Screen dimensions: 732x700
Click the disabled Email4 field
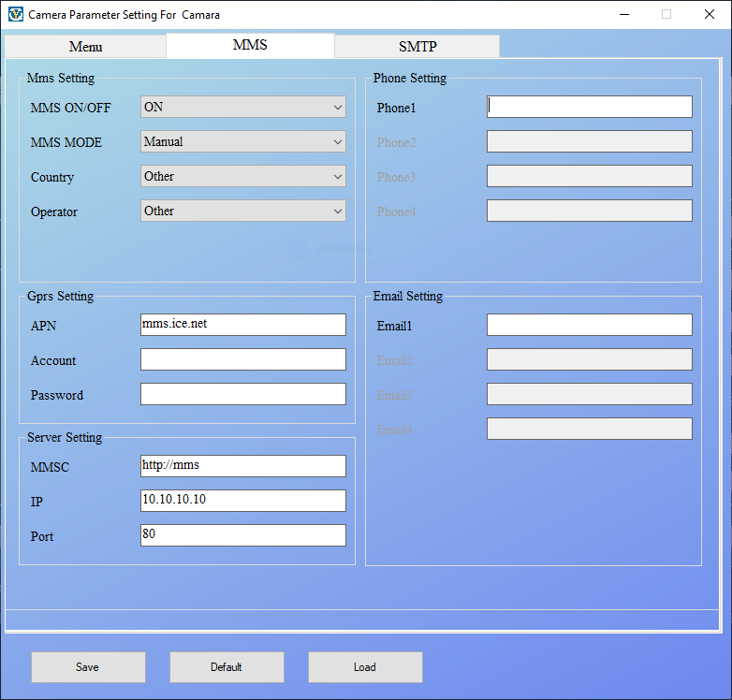(589, 429)
